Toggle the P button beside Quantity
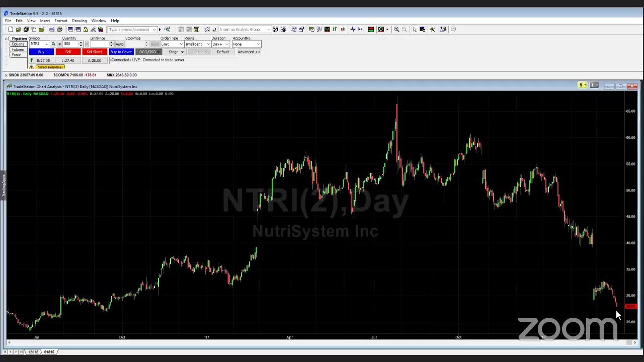 pyautogui.click(x=86, y=44)
